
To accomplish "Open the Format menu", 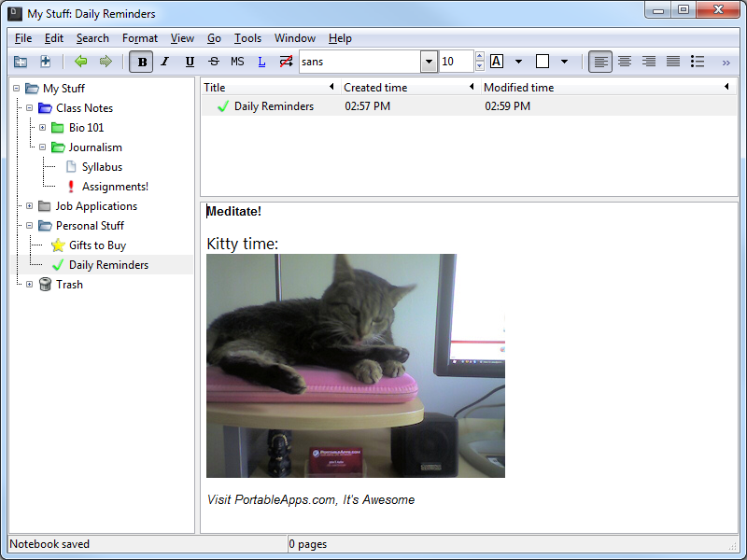I will 140,38.
